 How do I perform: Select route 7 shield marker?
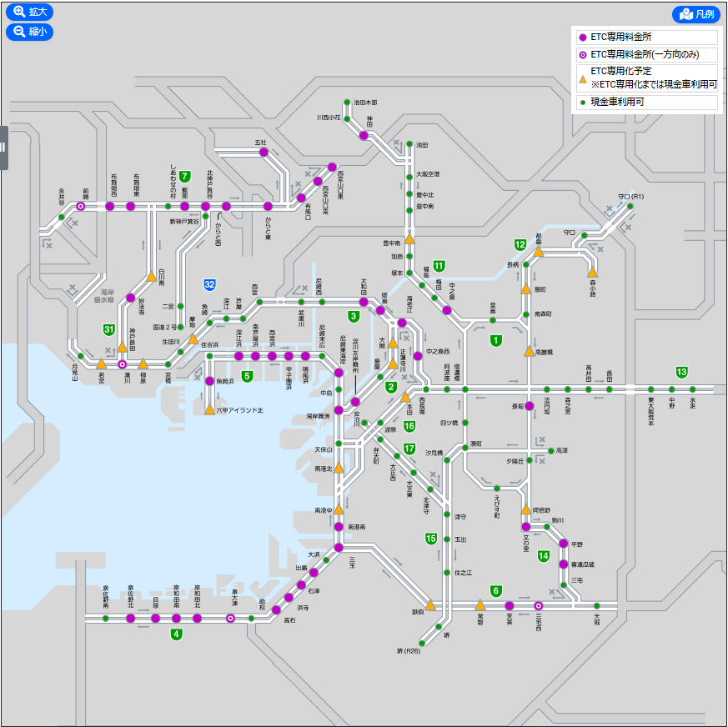click(185, 177)
